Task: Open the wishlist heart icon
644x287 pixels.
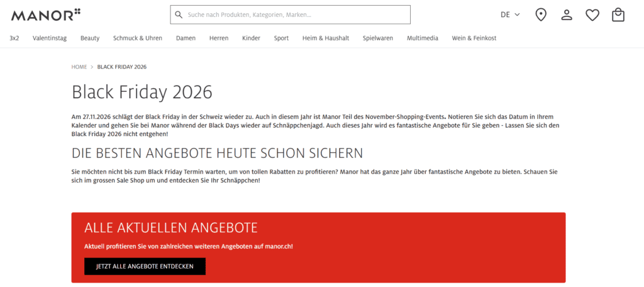Action: tap(592, 15)
